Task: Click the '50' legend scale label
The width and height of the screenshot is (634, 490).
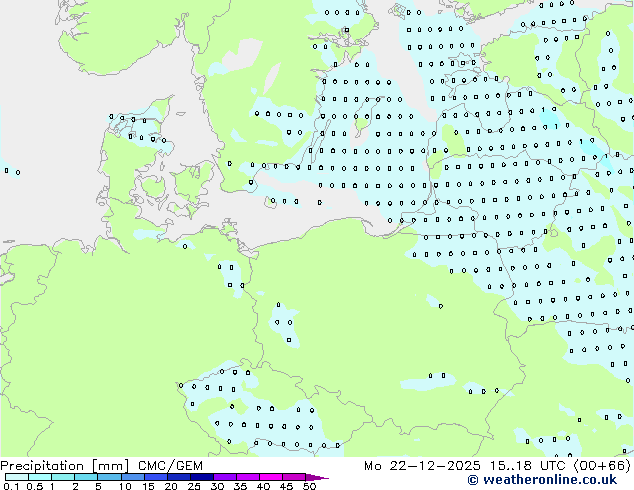Action: pyautogui.click(x=310, y=486)
